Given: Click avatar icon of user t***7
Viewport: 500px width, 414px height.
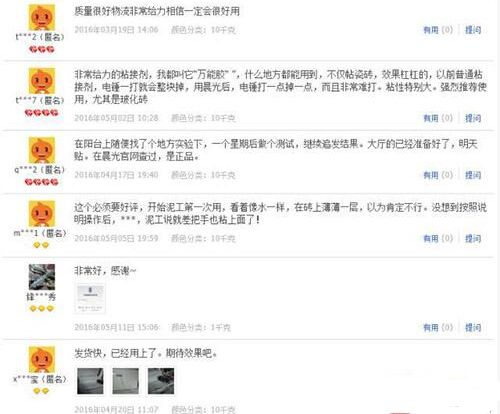Looking at the screenshot, I should pyautogui.click(x=41, y=81).
